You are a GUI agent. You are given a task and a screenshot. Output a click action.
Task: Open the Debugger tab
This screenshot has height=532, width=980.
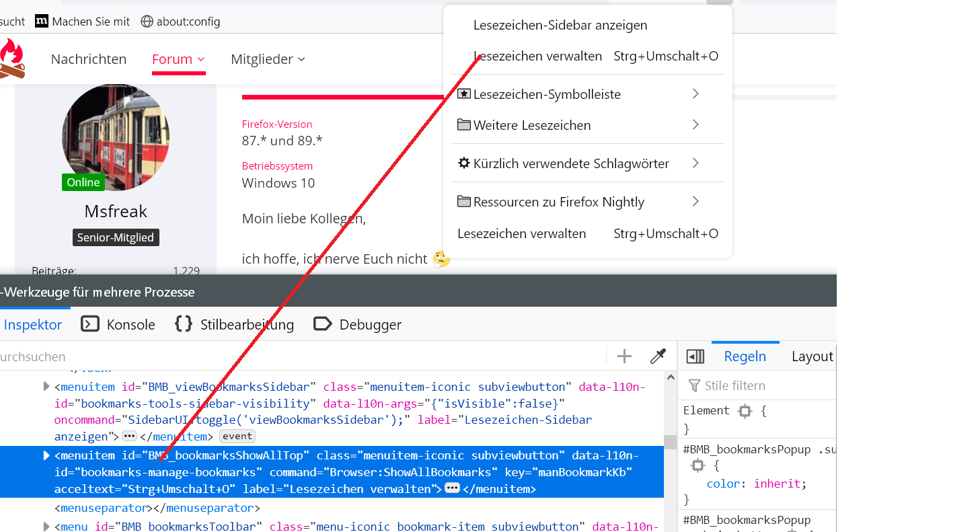coord(358,325)
